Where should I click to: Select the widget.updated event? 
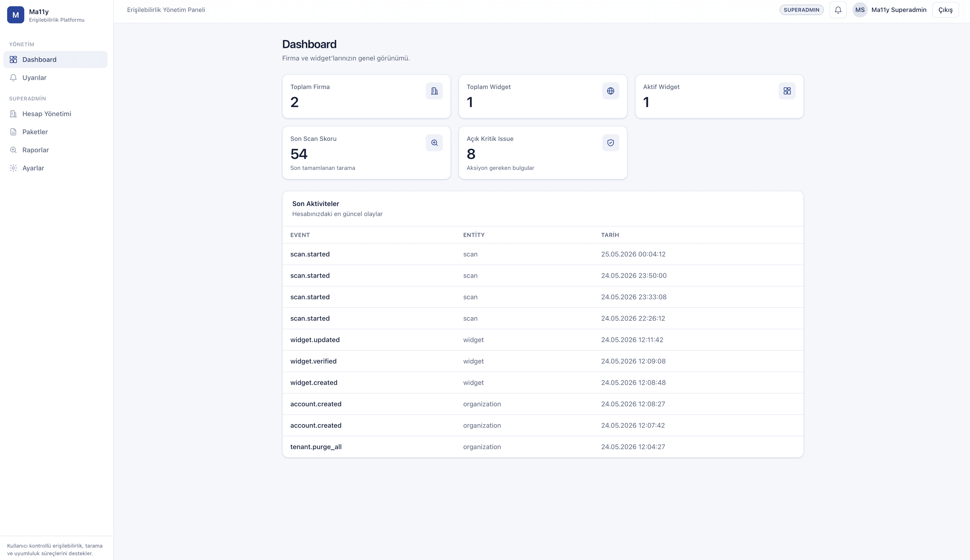pos(315,340)
